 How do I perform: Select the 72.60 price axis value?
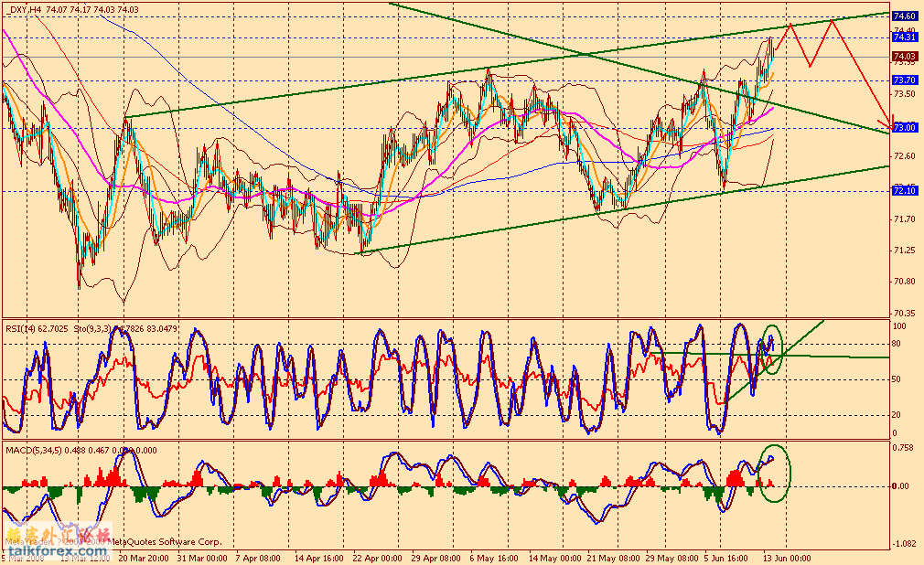point(905,156)
